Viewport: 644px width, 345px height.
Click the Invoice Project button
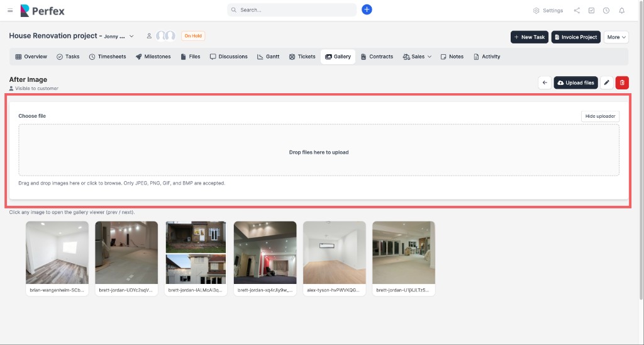point(575,37)
